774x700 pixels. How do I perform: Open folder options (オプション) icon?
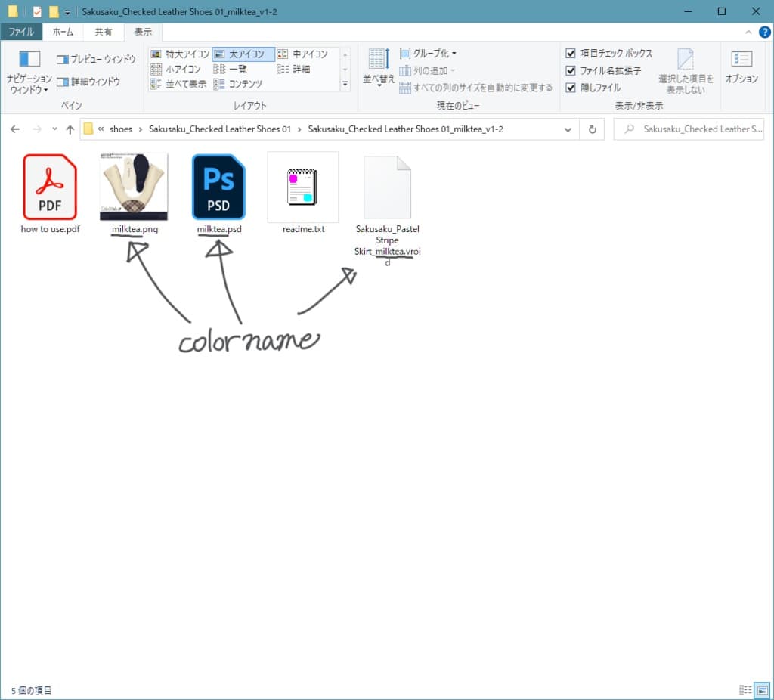[x=741, y=60]
